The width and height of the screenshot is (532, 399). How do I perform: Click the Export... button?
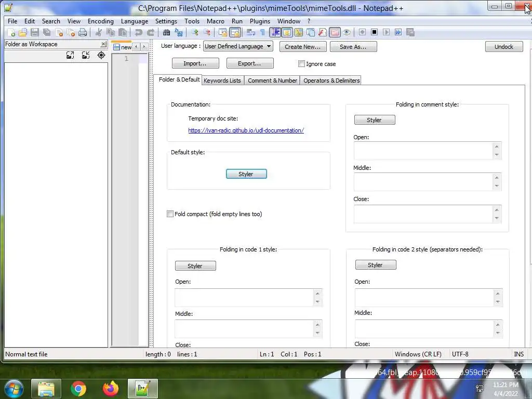(x=249, y=63)
